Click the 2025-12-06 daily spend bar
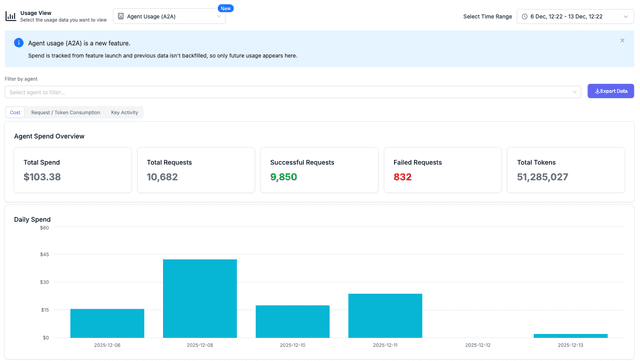The width and height of the screenshot is (640, 361). point(107,323)
